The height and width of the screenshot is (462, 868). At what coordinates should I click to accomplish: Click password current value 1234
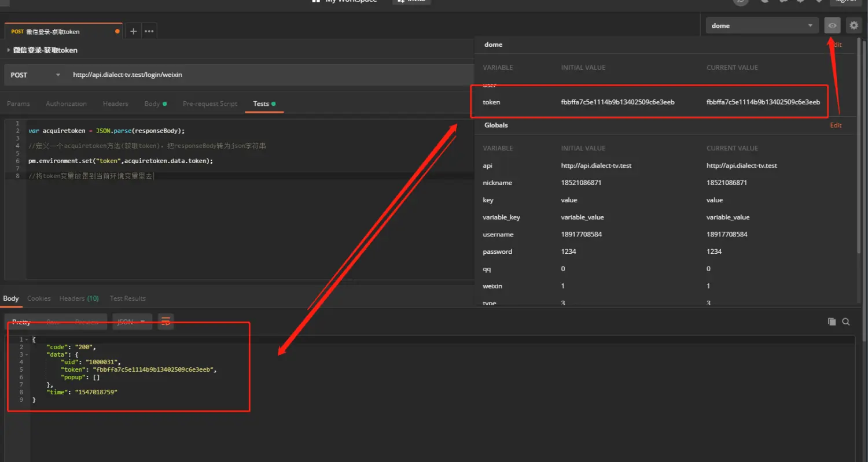tap(714, 252)
